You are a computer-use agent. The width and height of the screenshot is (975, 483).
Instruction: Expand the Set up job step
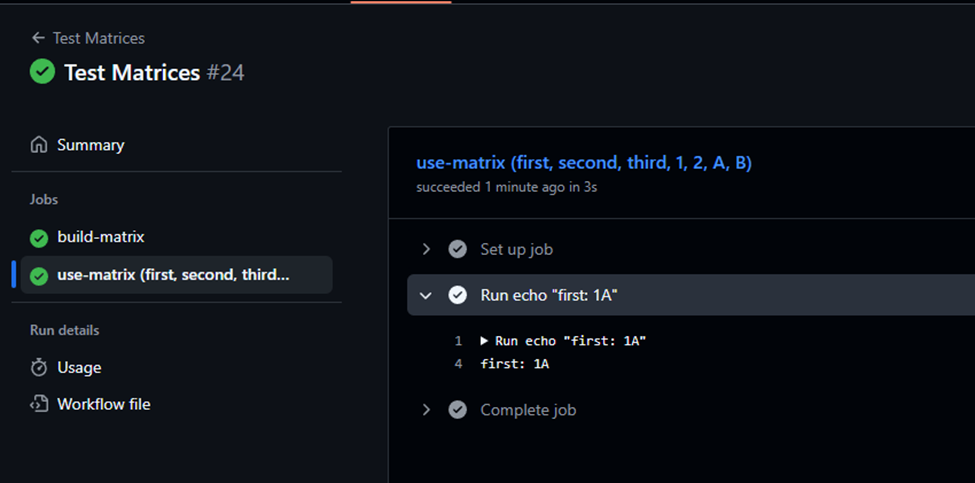point(426,249)
